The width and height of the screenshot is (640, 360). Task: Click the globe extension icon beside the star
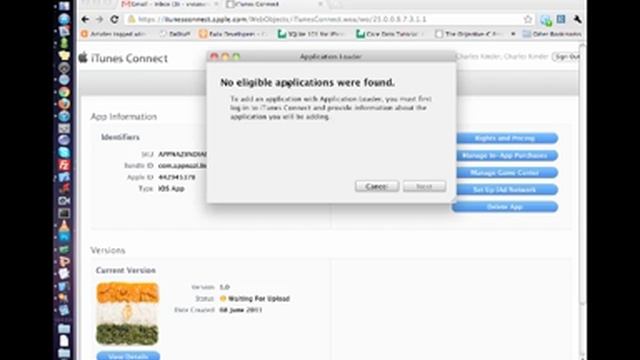click(x=546, y=20)
